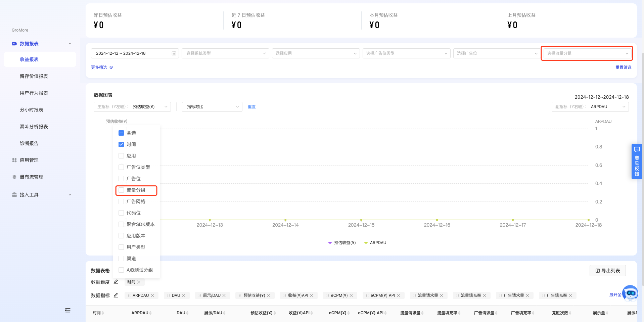
Task: Open the 指标对比 dropdown
Action: [x=212, y=107]
